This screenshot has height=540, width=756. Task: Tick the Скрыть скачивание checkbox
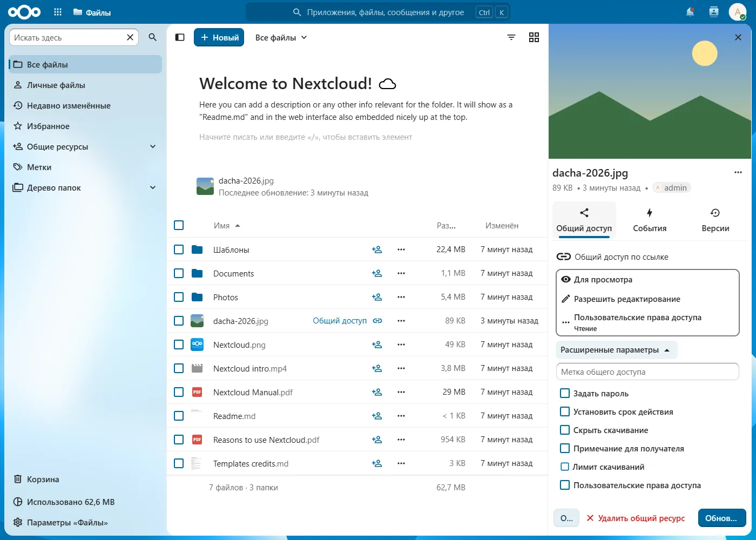[565, 430]
